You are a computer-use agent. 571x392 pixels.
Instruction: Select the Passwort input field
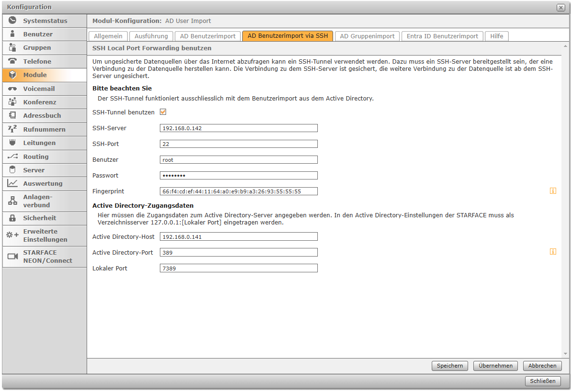(x=238, y=175)
